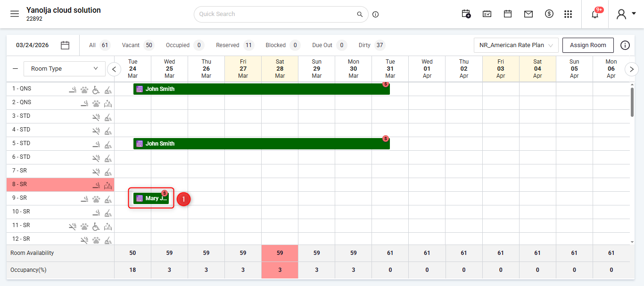The width and height of the screenshot is (644, 286).
Task: Filter rooms by Dirty status
Action: point(372,45)
